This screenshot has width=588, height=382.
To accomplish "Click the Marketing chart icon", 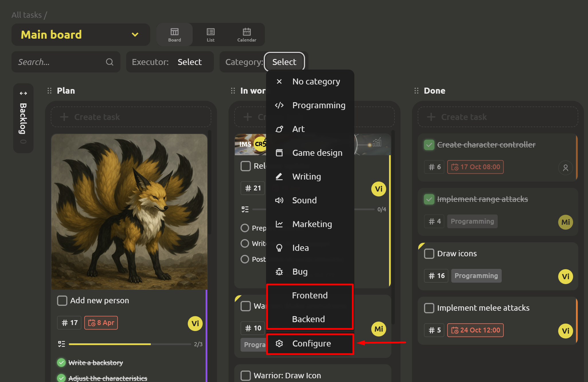I will (x=279, y=224).
